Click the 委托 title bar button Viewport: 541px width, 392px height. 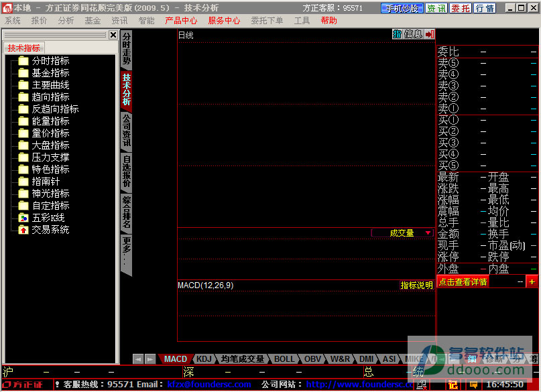pyautogui.click(x=461, y=8)
